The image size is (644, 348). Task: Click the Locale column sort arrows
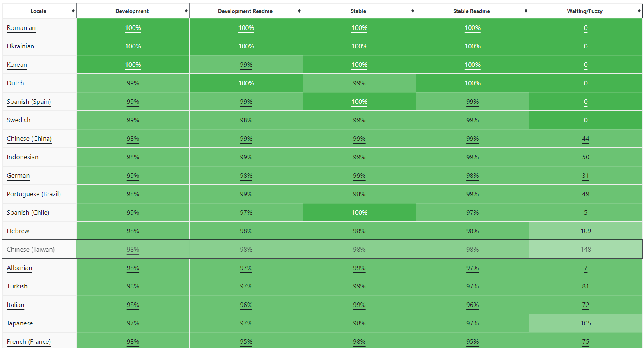pos(73,11)
